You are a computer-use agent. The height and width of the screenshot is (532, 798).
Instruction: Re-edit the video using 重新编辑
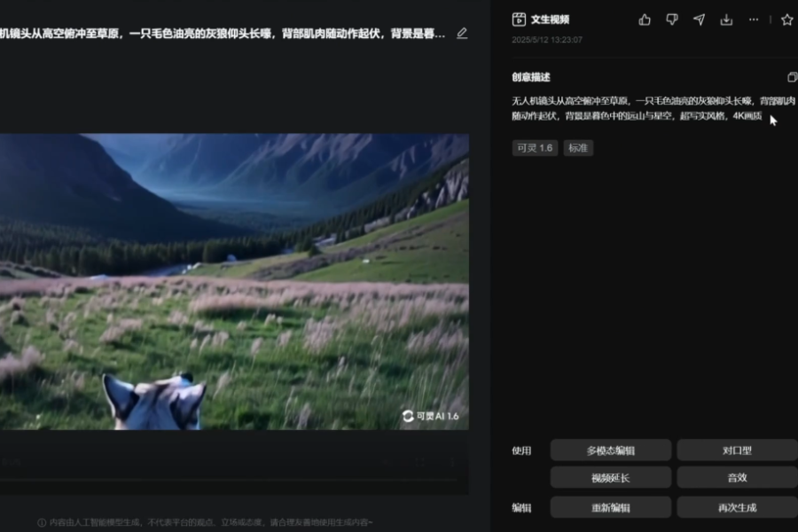[x=611, y=506]
